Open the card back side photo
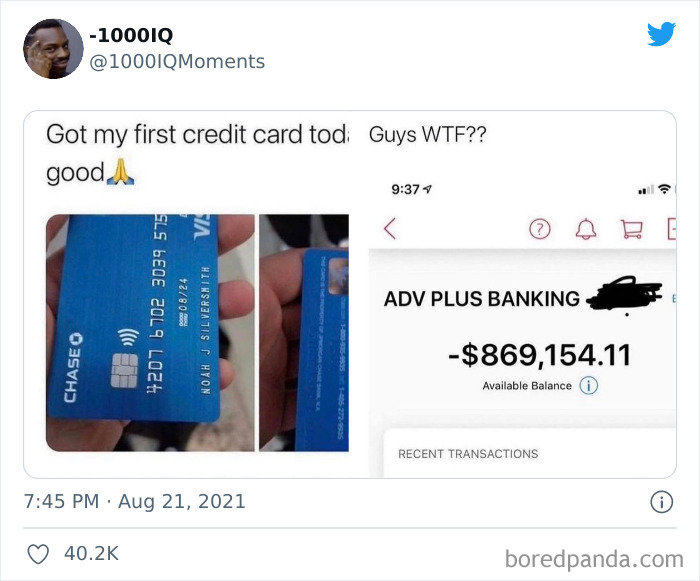This screenshot has width=700, height=581. (304, 333)
